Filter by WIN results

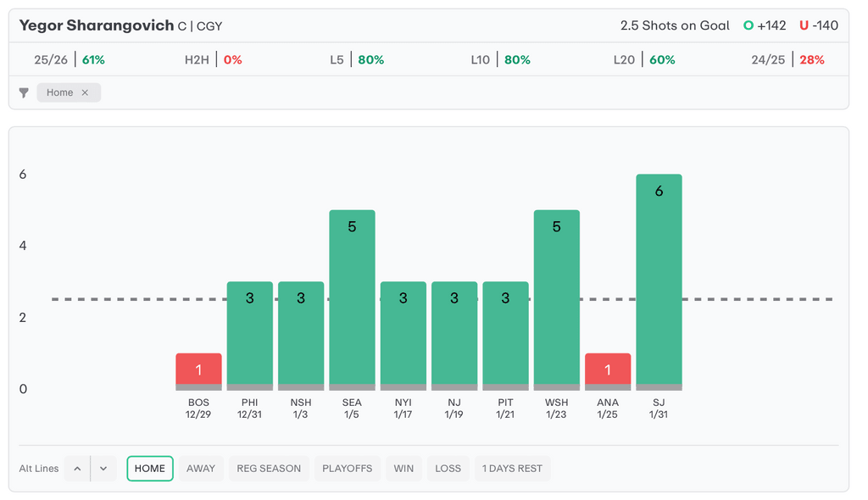403,469
